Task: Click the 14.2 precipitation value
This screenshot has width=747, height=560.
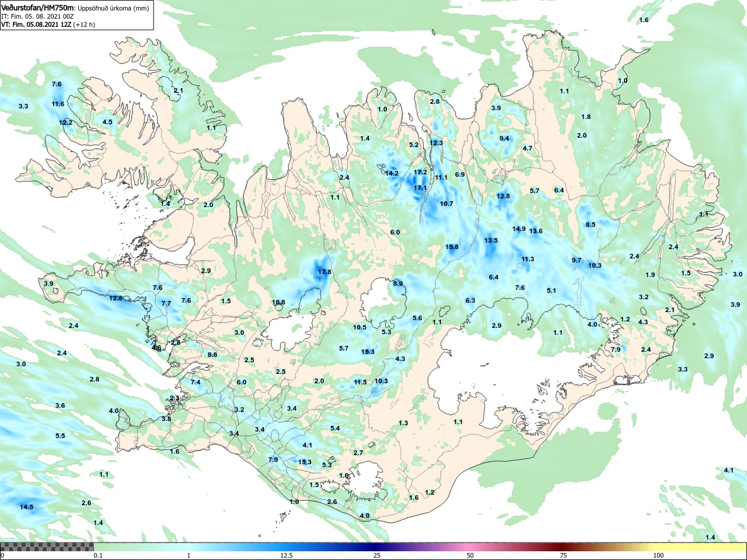Action: pyautogui.click(x=392, y=173)
